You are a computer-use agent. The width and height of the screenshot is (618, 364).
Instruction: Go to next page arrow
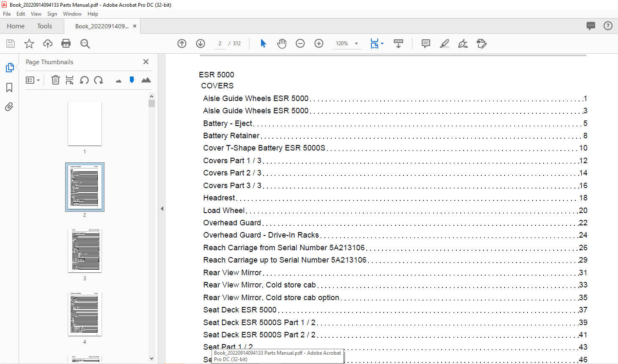[201, 44]
